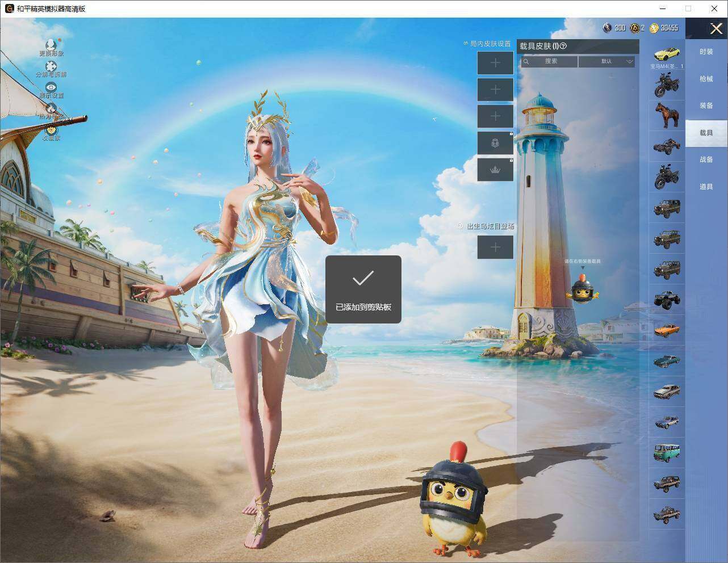The image size is (728, 563).
Task: Select the silver sedan thumbnail
Action: click(x=667, y=391)
